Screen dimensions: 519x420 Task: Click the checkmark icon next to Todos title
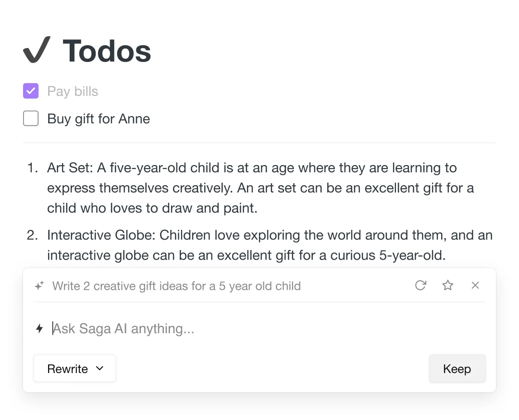pos(37,50)
